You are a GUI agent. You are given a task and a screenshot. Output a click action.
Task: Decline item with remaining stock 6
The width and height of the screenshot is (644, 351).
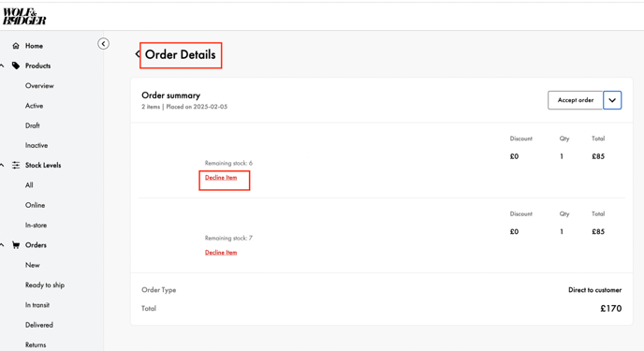(221, 177)
